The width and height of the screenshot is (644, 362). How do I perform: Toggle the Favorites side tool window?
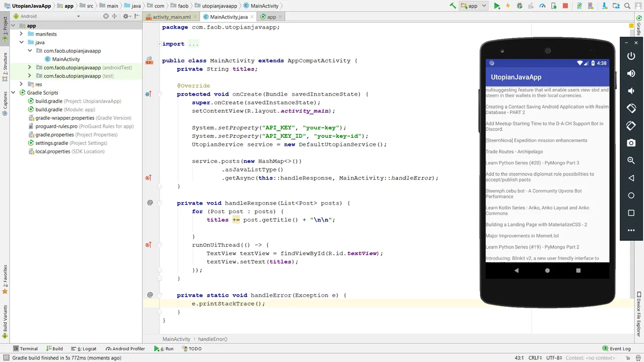(5, 280)
